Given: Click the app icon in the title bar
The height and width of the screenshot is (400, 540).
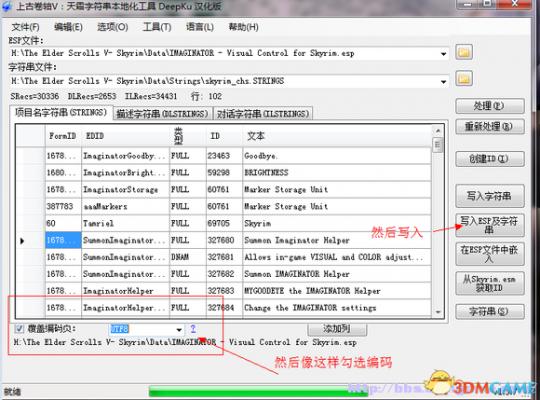Looking at the screenshot, I should pos(7,6).
